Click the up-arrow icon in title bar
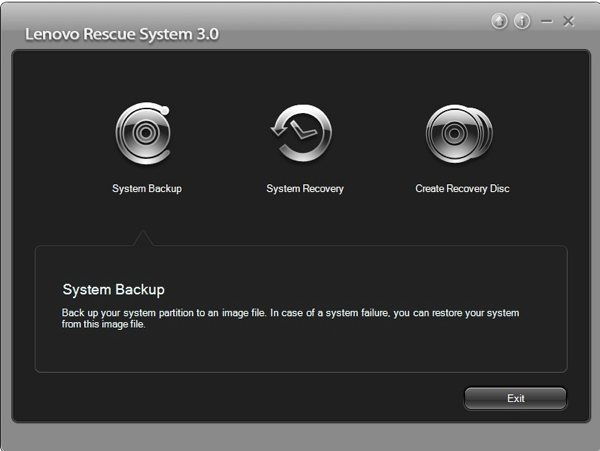This screenshot has height=451, width=600. pos(501,21)
